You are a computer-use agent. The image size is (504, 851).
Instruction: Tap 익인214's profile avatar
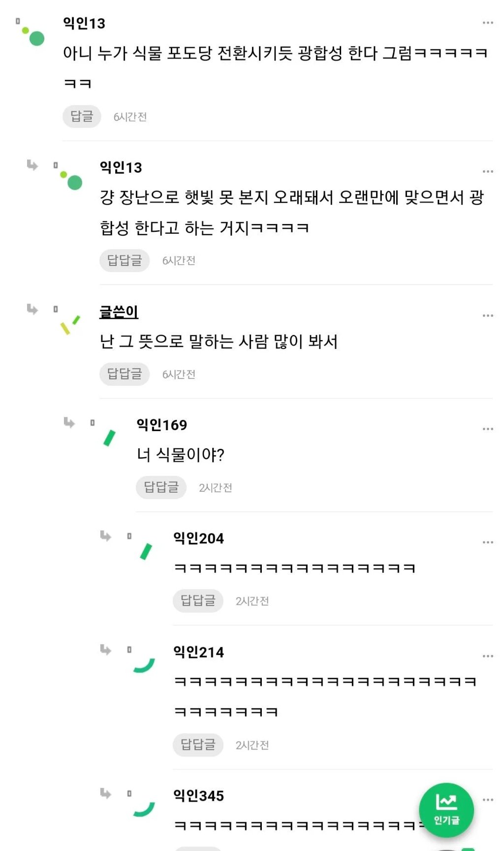pos(144,665)
